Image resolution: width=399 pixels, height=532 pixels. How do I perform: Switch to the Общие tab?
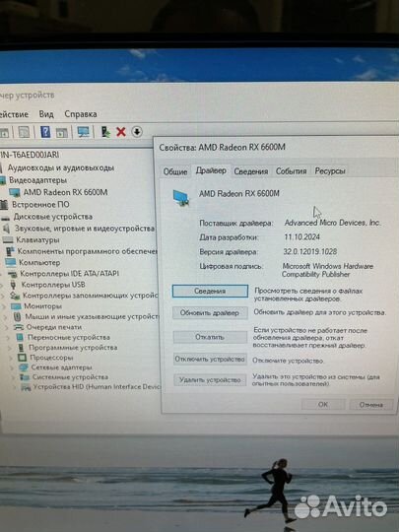[x=175, y=171]
